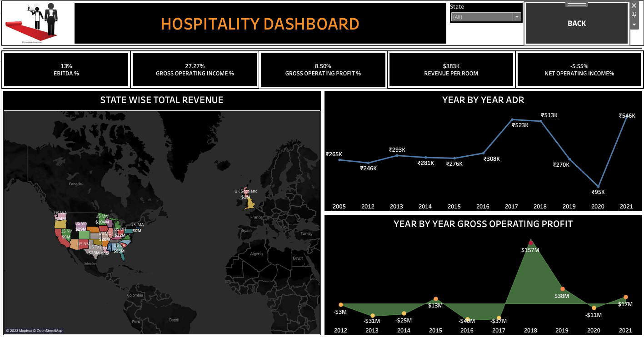Select the 2019 profit point labeled $38M
This screenshot has height=337, width=644.
[562, 289]
